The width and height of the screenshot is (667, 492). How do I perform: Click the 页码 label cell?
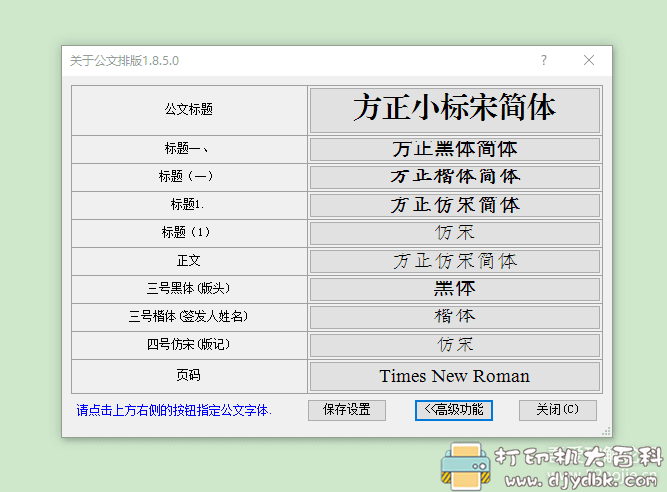189,376
